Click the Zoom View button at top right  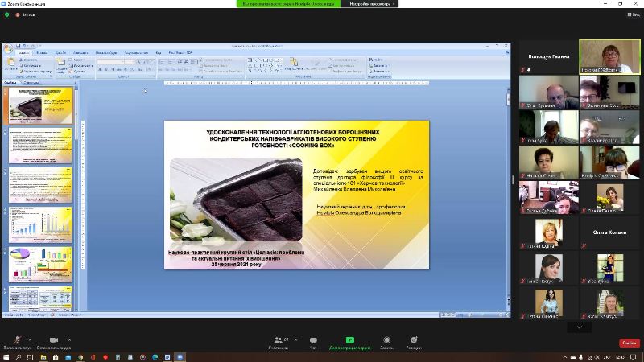coord(634,14)
